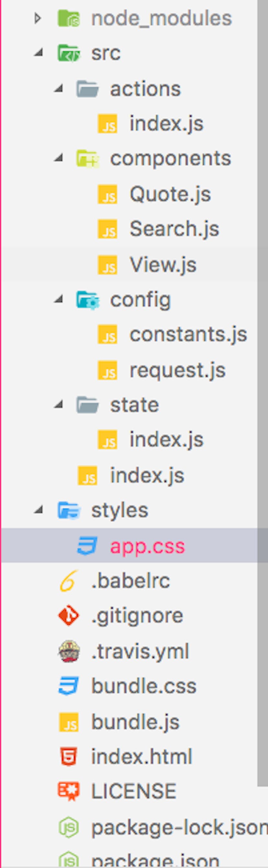
Task: Open the index.html file
Action: (x=142, y=757)
